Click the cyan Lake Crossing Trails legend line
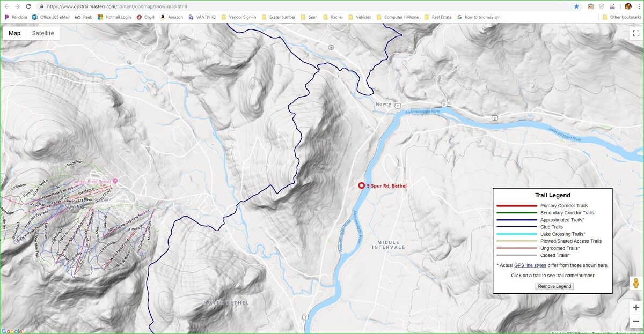The image size is (644, 334). pyautogui.click(x=517, y=234)
